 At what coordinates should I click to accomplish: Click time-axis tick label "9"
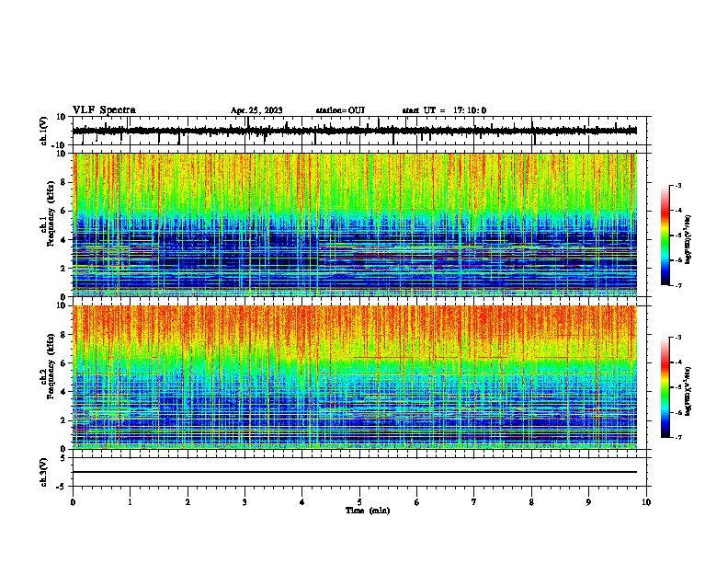click(x=588, y=502)
